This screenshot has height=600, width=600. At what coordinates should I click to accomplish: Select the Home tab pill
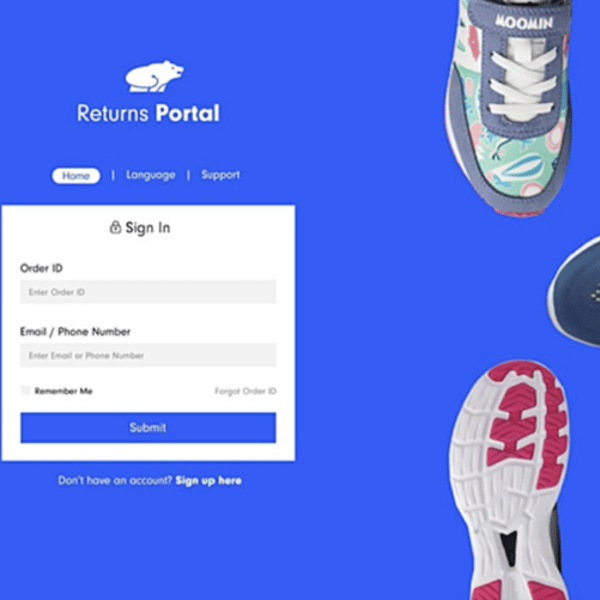[76, 176]
